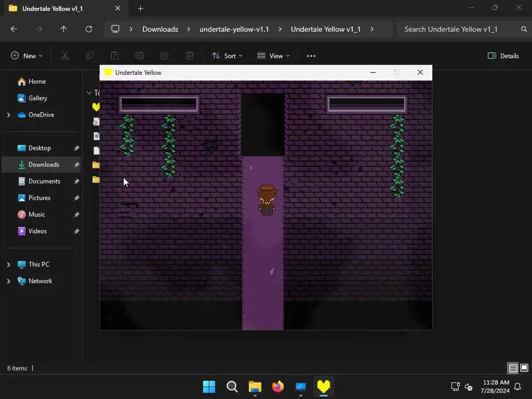Viewport: 532px width, 399px height.
Task: Close the Undertale Yellow v1_1 Explorer tab
Action: 118,8
